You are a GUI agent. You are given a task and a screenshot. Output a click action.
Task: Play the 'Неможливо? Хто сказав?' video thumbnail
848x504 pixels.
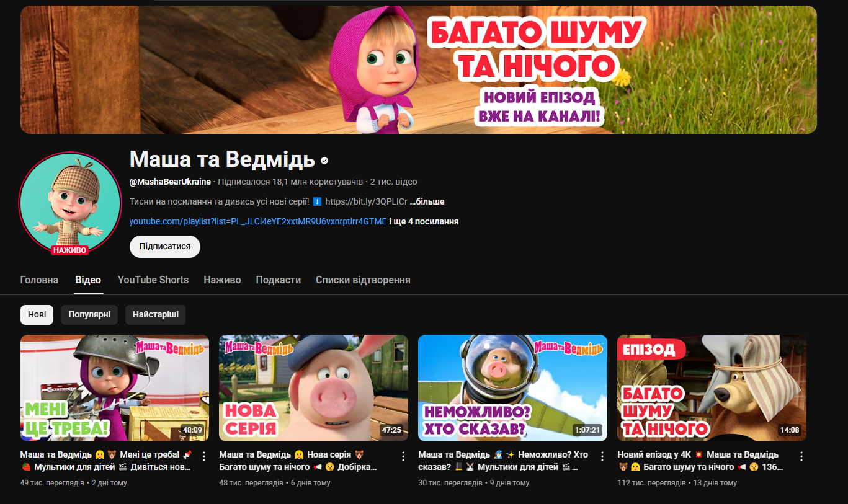tap(512, 387)
